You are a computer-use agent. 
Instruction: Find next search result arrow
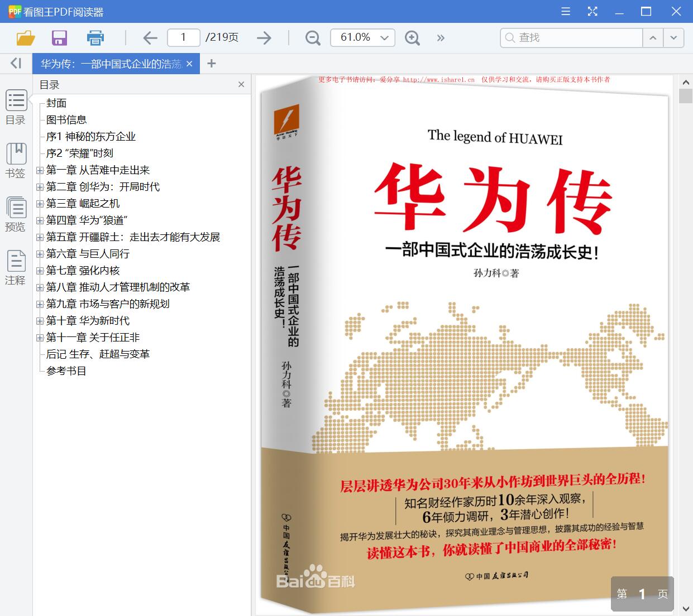click(673, 37)
